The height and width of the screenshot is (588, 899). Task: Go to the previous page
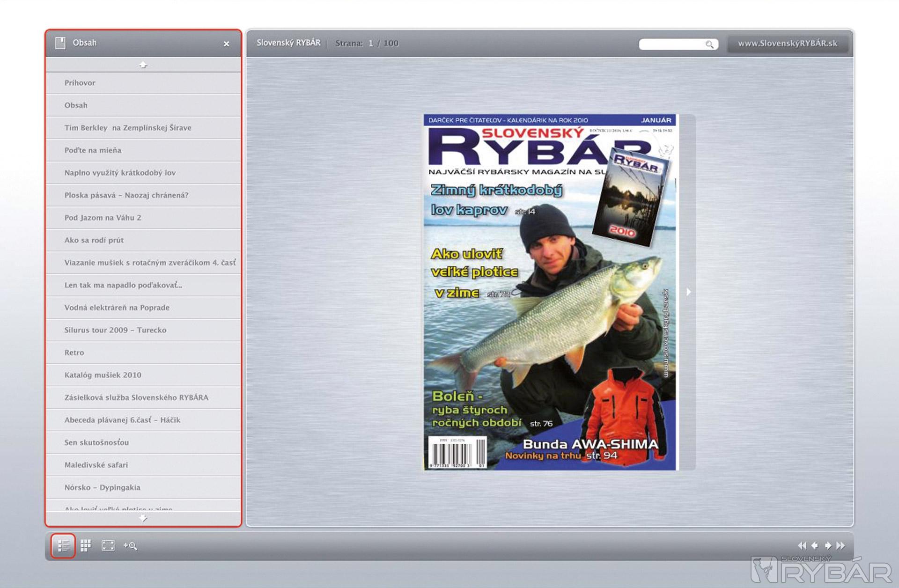(x=815, y=545)
